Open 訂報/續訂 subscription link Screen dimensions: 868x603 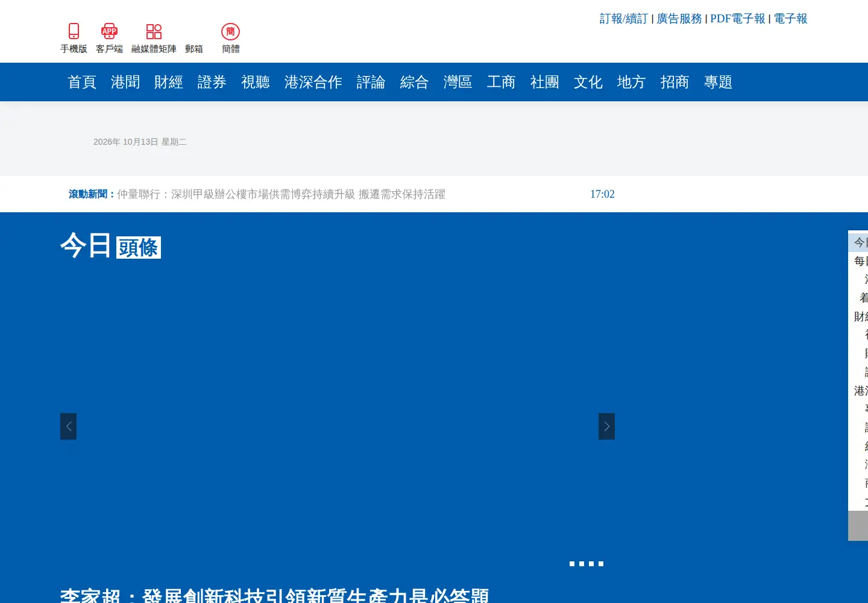[x=623, y=19]
